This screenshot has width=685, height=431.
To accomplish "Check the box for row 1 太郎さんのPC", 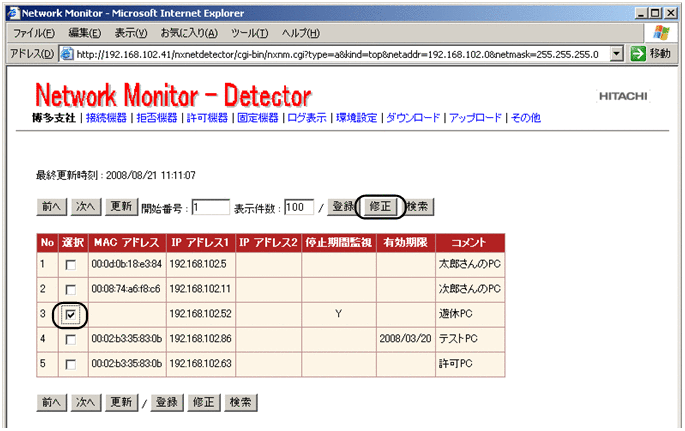I will pyautogui.click(x=71, y=265).
